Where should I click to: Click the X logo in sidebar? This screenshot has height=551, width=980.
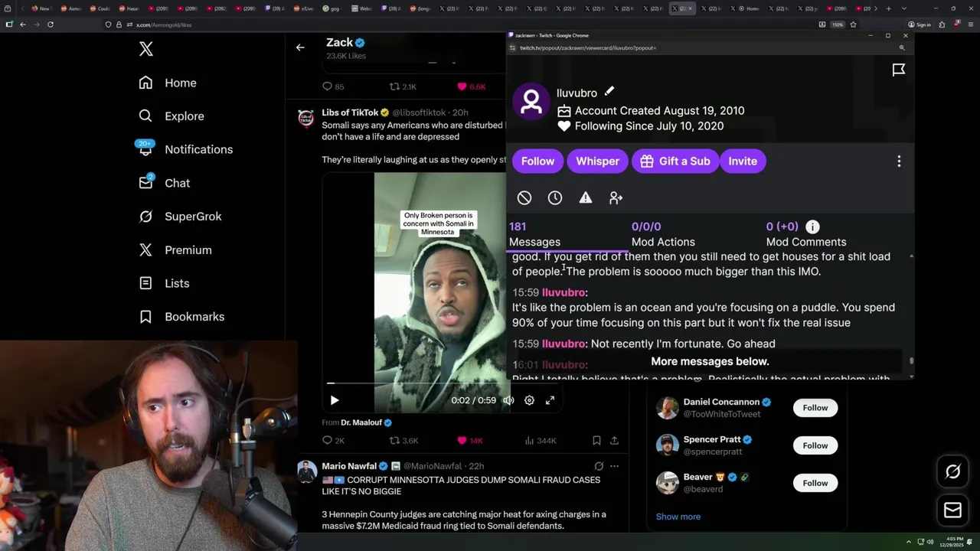(x=146, y=50)
